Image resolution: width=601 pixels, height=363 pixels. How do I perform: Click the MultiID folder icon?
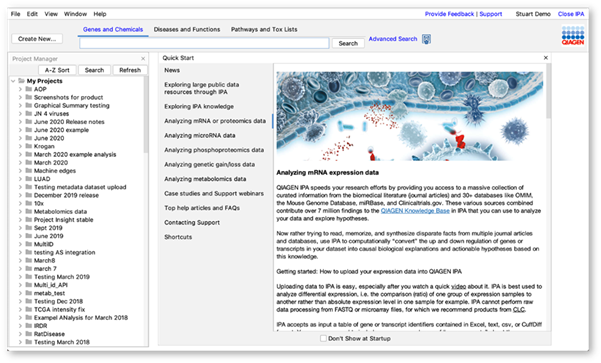coord(29,244)
